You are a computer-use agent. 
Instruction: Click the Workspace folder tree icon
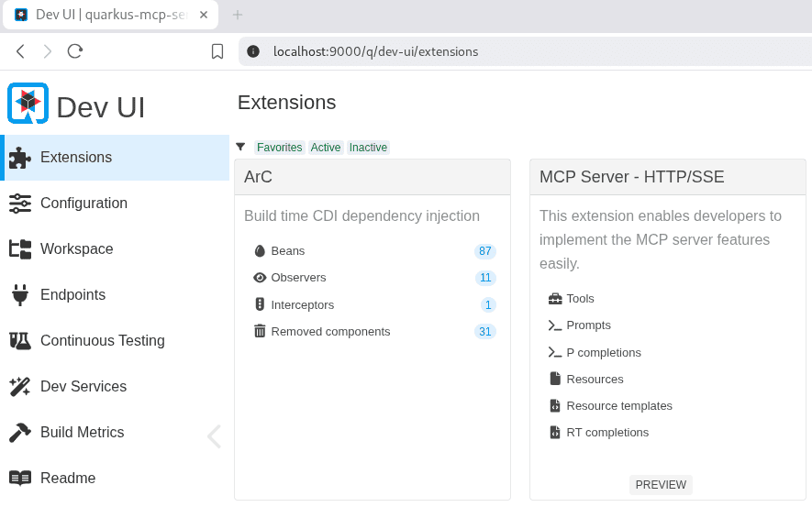click(20, 249)
